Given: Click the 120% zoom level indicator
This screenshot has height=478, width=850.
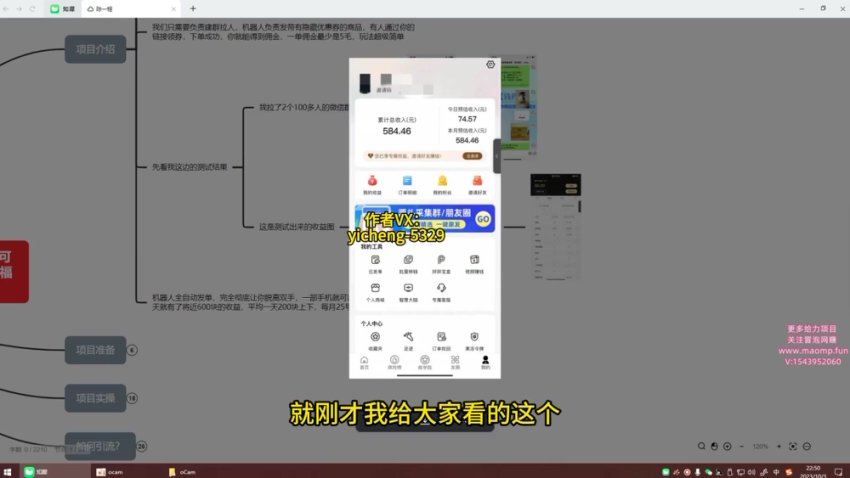Looking at the screenshot, I should [760, 445].
